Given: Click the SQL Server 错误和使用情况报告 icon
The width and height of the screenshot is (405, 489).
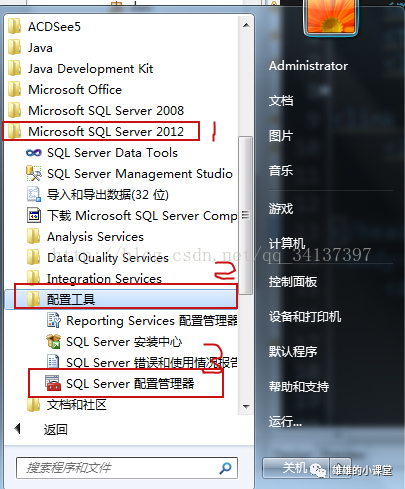Looking at the screenshot, I should 53,362.
